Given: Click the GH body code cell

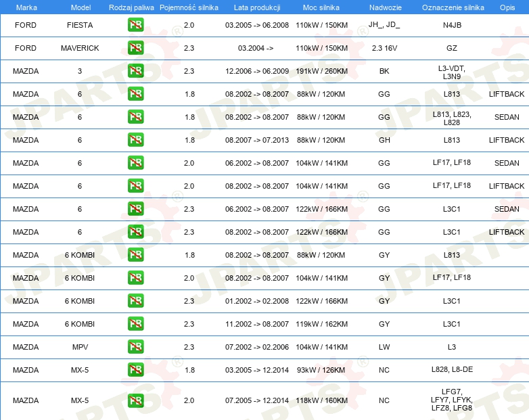Looking at the screenshot, I should tap(384, 140).
